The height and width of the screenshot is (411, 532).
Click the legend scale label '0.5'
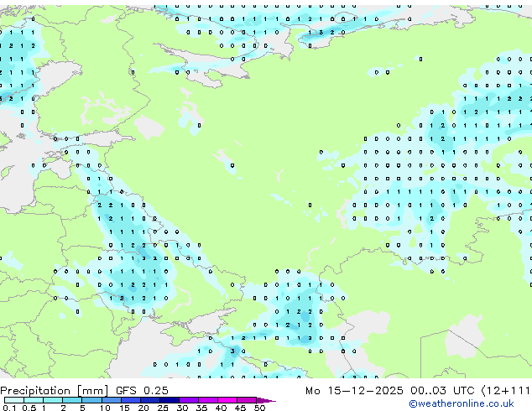coord(29,408)
